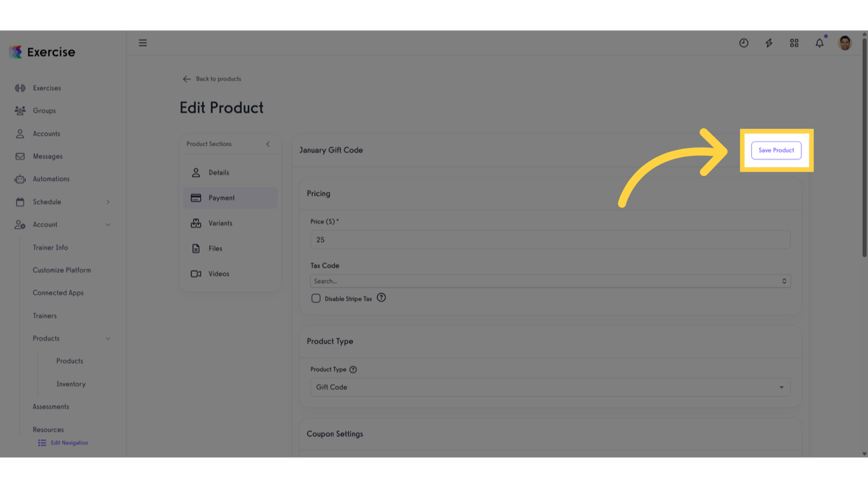Screen dimensions: 868x488
Task: Open the Exercises section in the sidebar
Action: tap(47, 88)
